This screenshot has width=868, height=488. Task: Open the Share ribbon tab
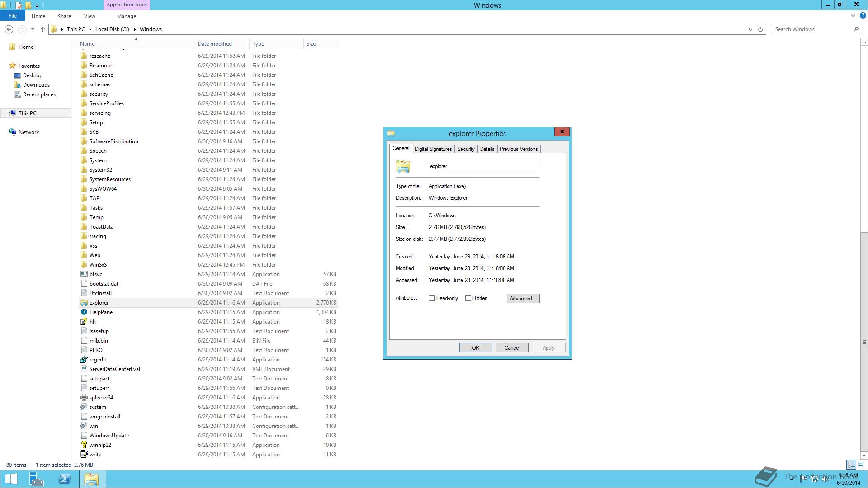[64, 16]
